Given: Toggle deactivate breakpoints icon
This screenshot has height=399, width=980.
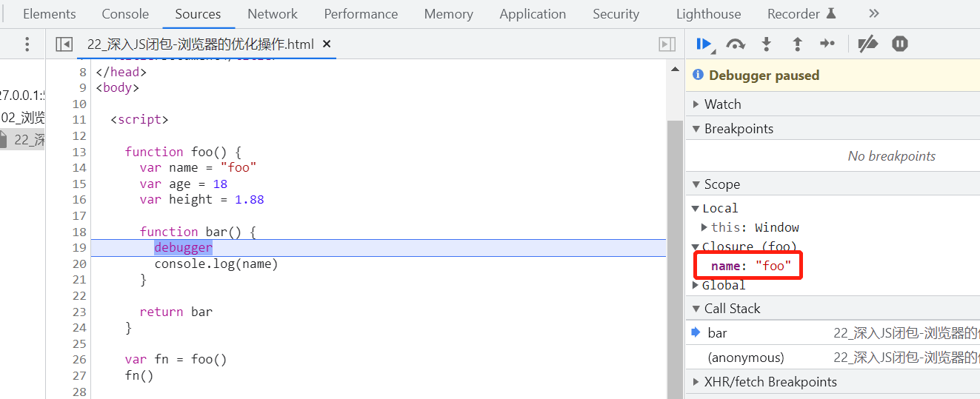Looking at the screenshot, I should coord(867,44).
